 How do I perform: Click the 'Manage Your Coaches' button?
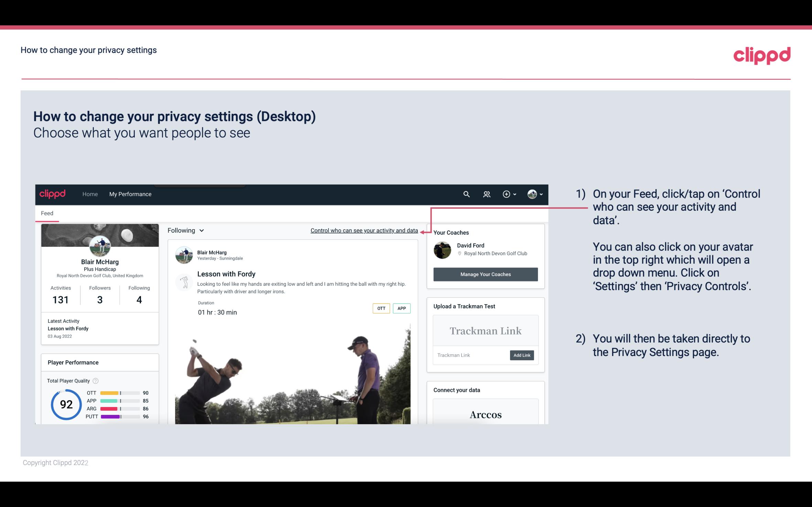(485, 274)
